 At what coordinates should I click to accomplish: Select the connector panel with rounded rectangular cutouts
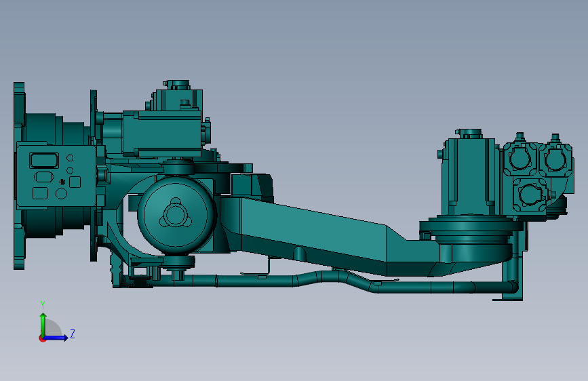[56, 176]
